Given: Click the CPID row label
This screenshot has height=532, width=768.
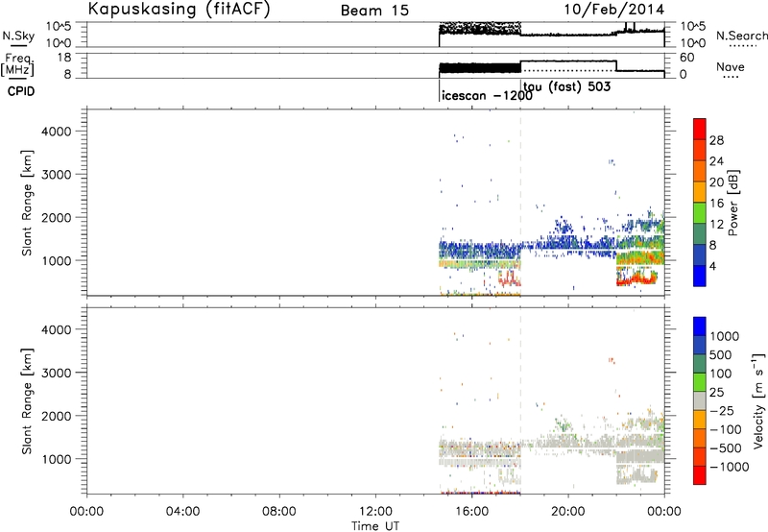Looking at the screenshot, I should (x=20, y=91).
